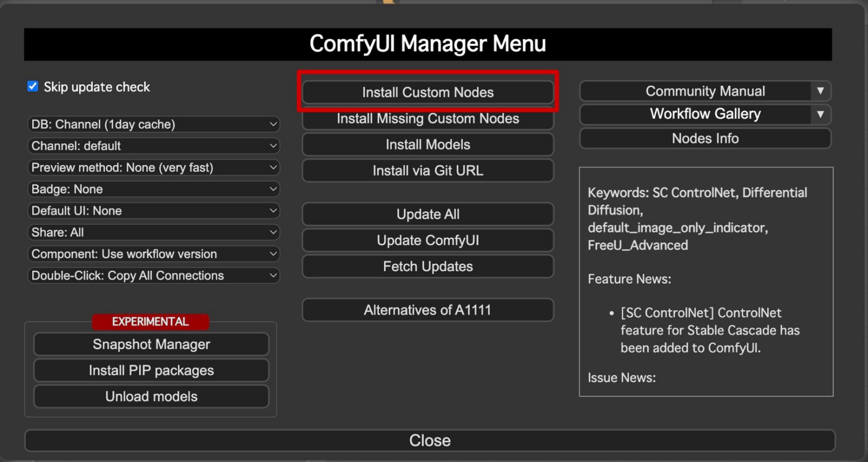Change the Preview method setting
This screenshot has height=462, width=868.
tap(154, 167)
